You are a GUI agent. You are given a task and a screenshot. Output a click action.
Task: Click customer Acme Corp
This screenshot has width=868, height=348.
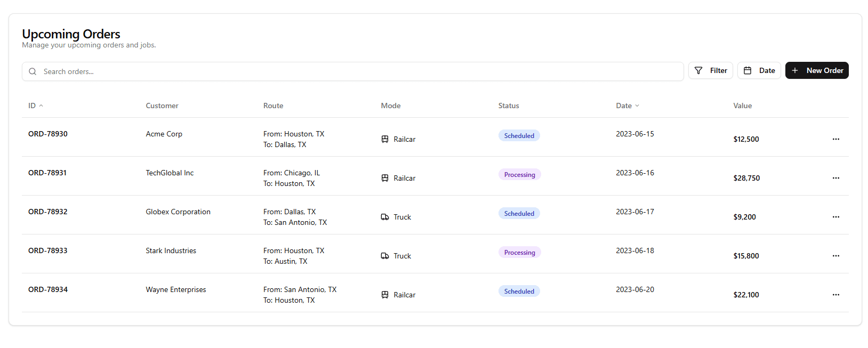[164, 134]
